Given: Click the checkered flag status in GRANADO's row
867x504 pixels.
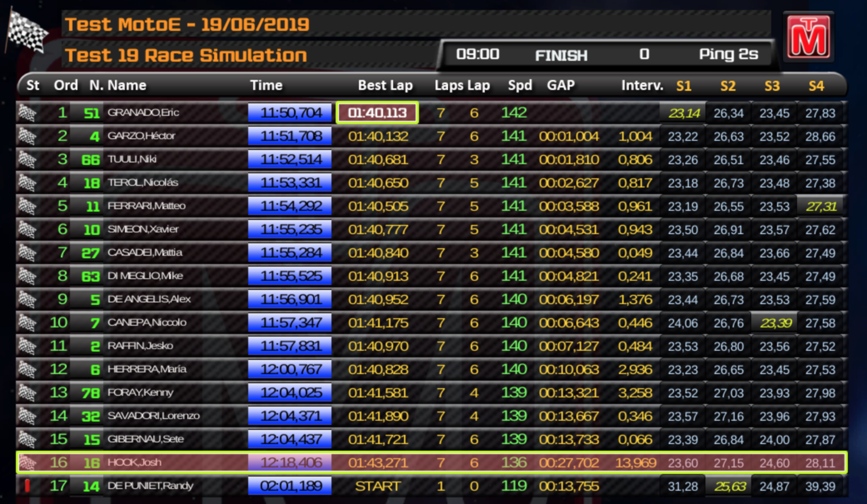Looking at the screenshot, I should coord(27,113).
